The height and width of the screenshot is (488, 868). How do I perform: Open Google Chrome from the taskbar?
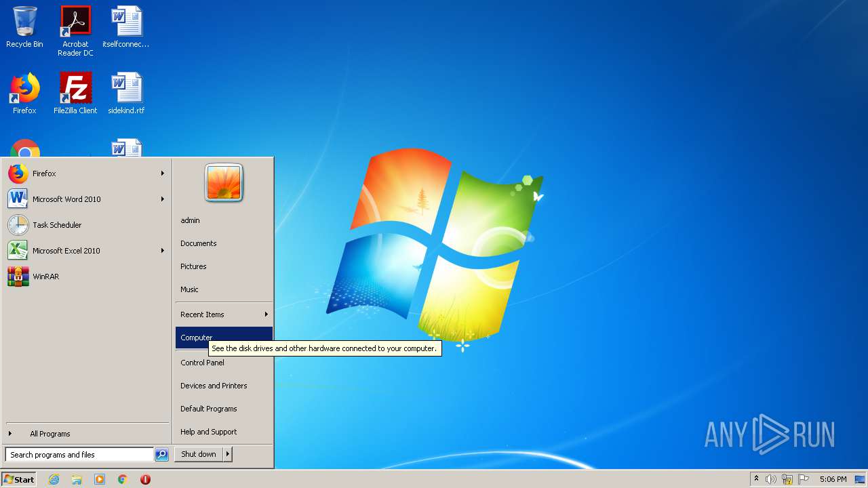click(123, 479)
